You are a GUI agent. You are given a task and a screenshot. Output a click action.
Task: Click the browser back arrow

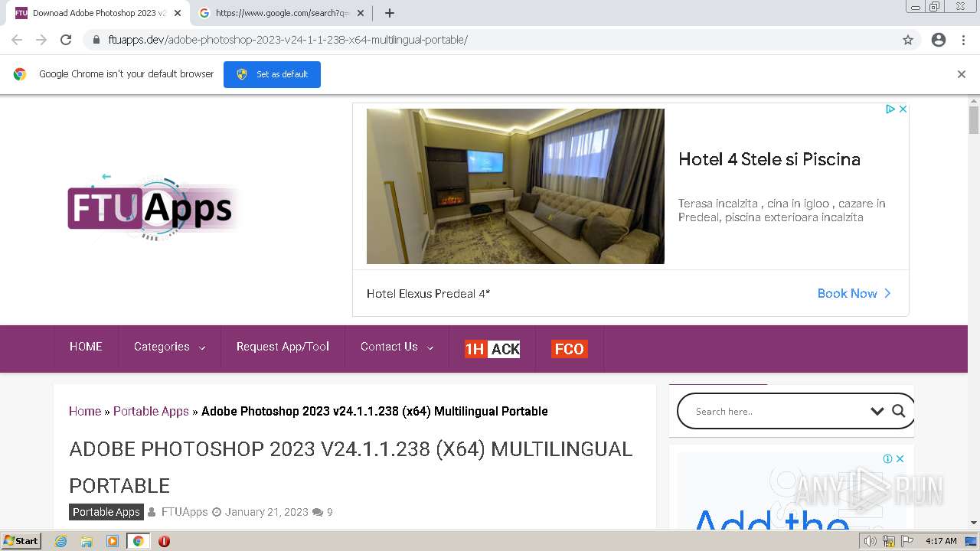click(17, 40)
